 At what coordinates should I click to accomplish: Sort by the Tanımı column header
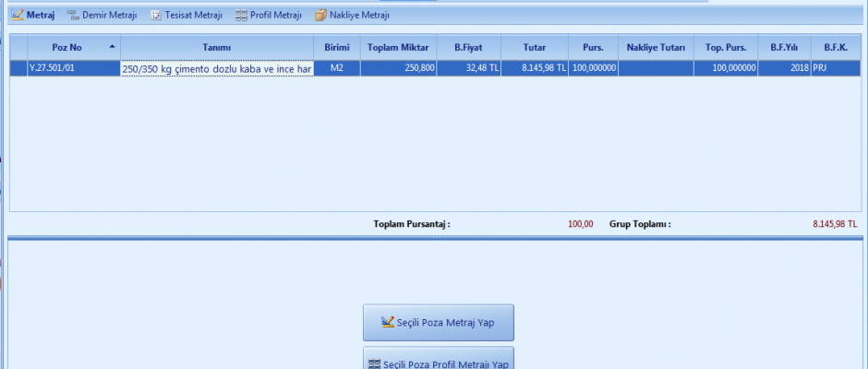tap(216, 47)
